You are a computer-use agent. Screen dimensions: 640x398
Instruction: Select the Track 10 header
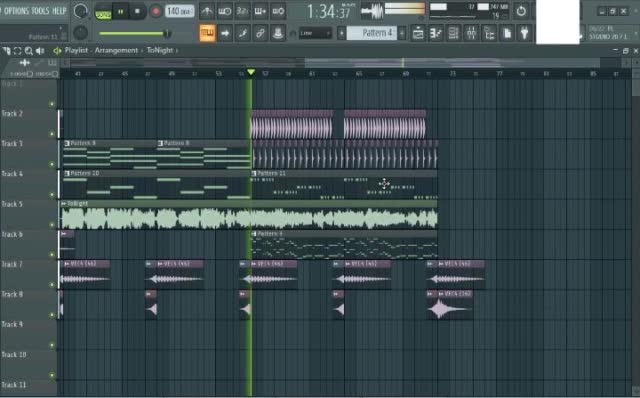coord(29,365)
